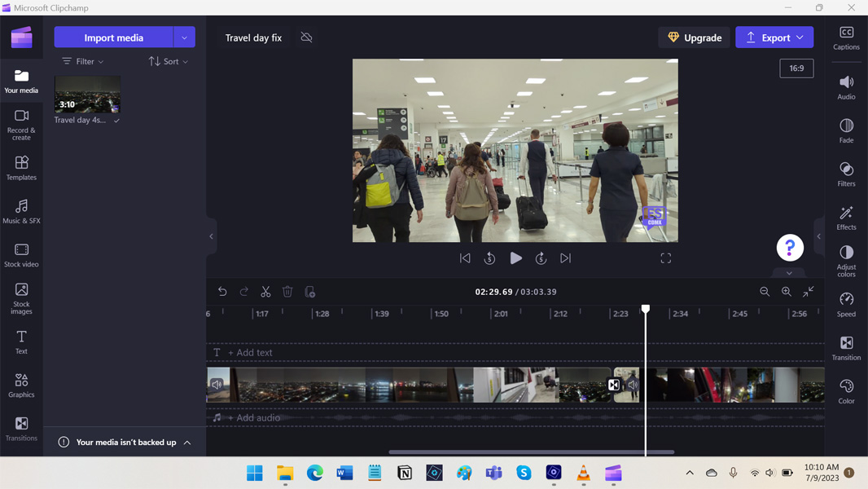Toggle the cloud backup off icon
This screenshot has height=489, width=868.
click(x=306, y=37)
